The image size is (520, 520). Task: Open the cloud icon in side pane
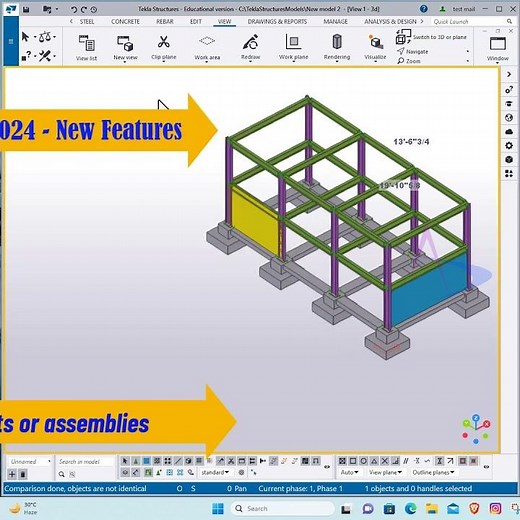pyautogui.click(x=509, y=132)
